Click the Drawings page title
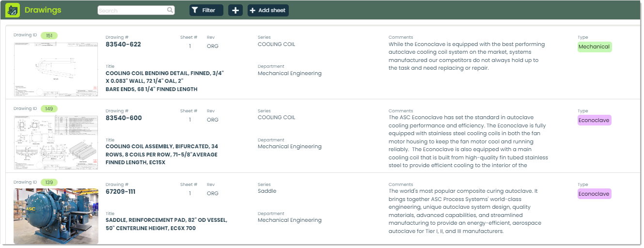Screen dimensions: 644x248 43,10
